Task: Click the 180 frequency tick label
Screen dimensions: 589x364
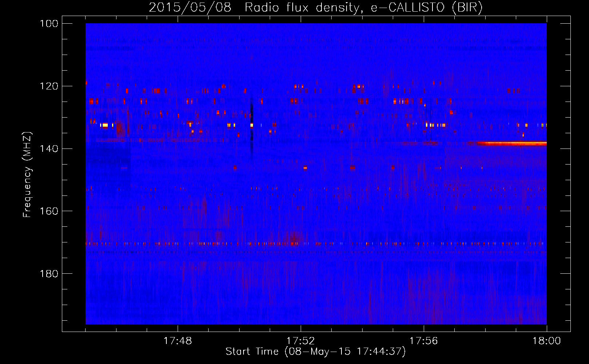Action: point(50,274)
